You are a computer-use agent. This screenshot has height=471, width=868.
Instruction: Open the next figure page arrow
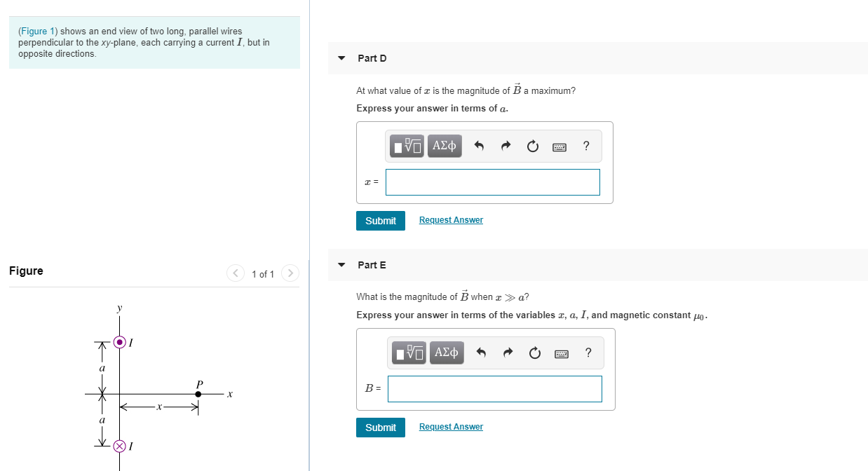click(x=290, y=273)
